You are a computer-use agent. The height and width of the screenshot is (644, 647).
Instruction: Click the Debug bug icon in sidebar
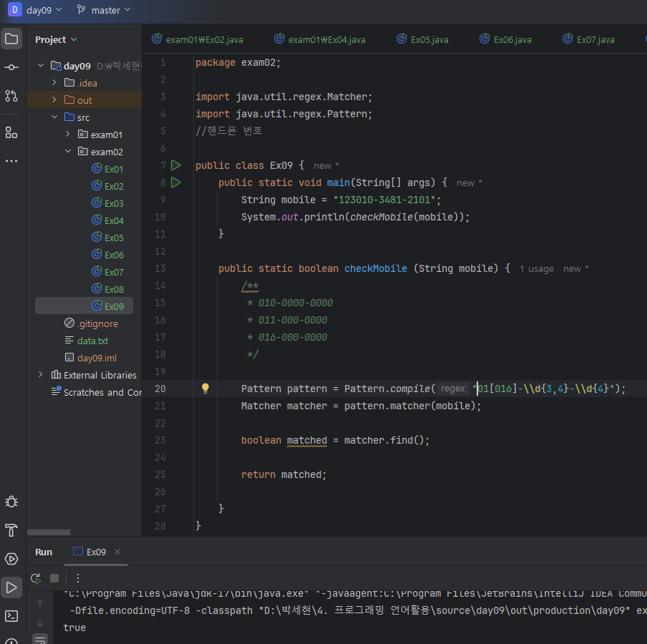coord(11,502)
